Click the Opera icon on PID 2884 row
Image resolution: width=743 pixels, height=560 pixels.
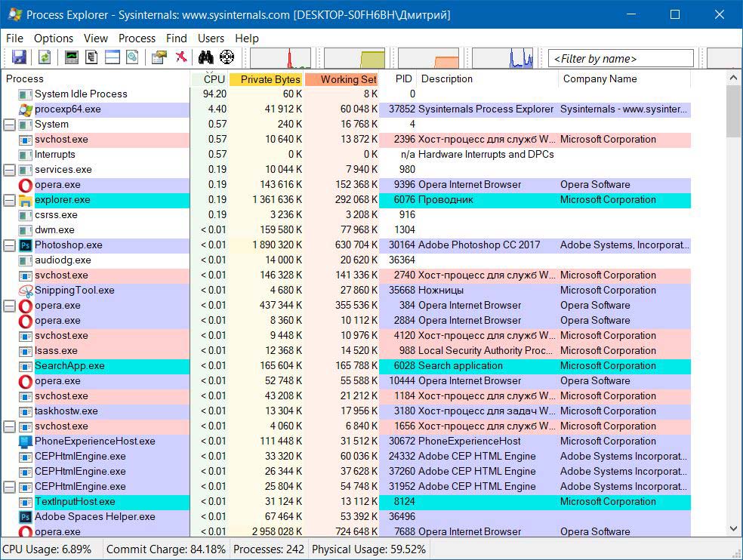(25, 322)
